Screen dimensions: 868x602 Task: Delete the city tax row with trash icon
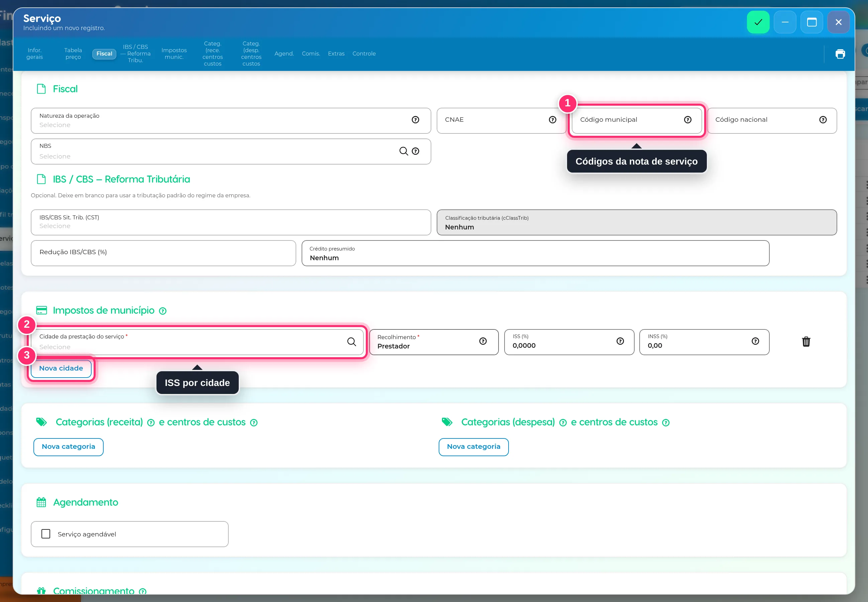tap(806, 341)
